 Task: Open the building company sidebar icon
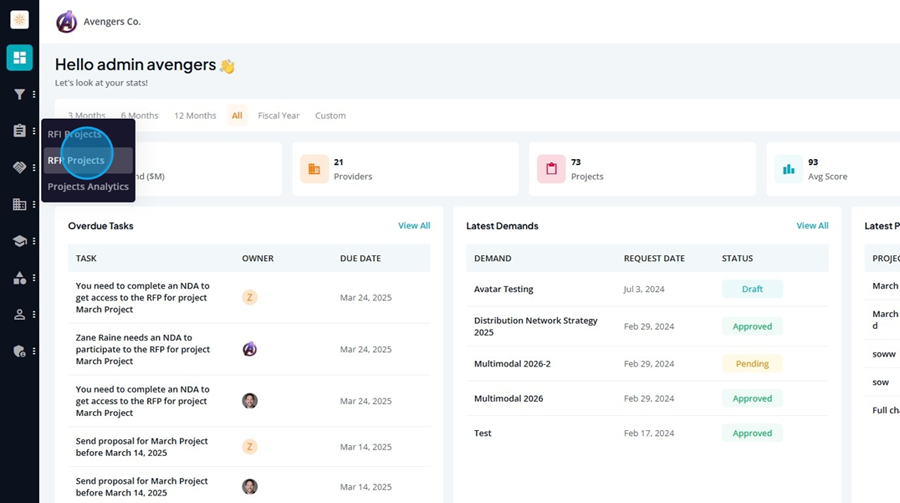point(20,204)
